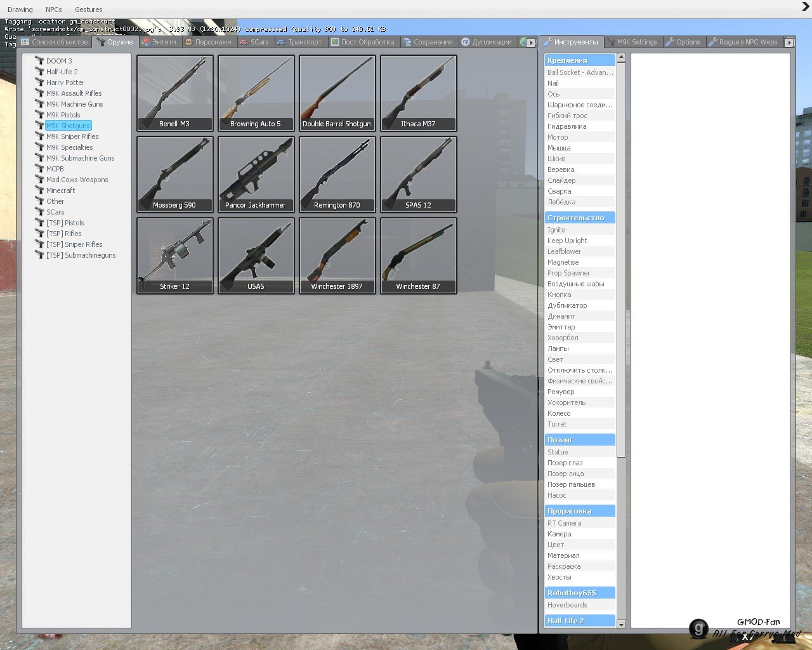Image resolution: width=812 pixels, height=650 pixels.
Task: Collapse the Позинг tool category header
Action: pyautogui.click(x=580, y=440)
